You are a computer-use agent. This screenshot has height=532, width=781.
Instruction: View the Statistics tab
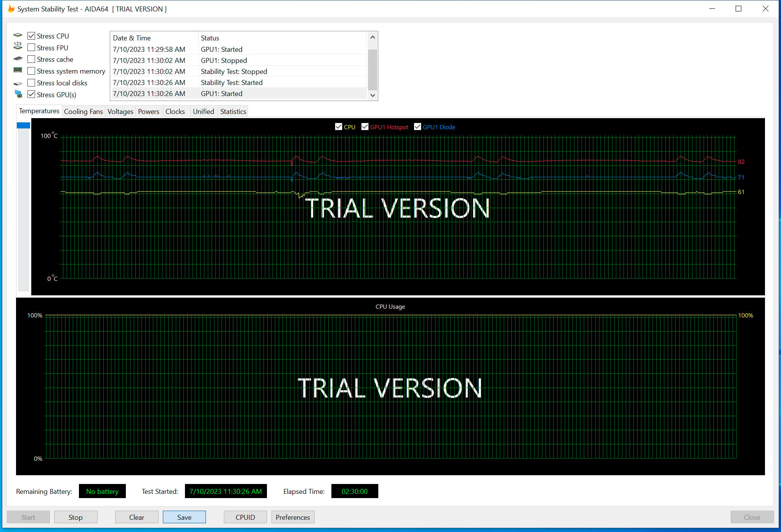click(233, 111)
